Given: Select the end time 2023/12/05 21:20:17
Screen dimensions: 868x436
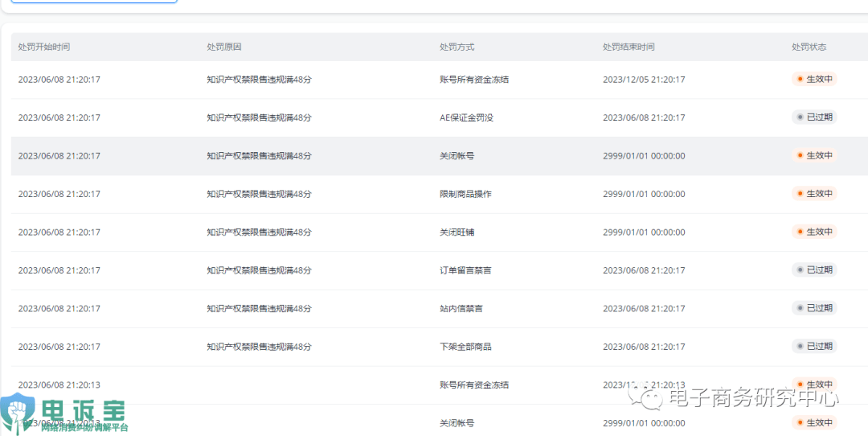Looking at the screenshot, I should tap(644, 80).
